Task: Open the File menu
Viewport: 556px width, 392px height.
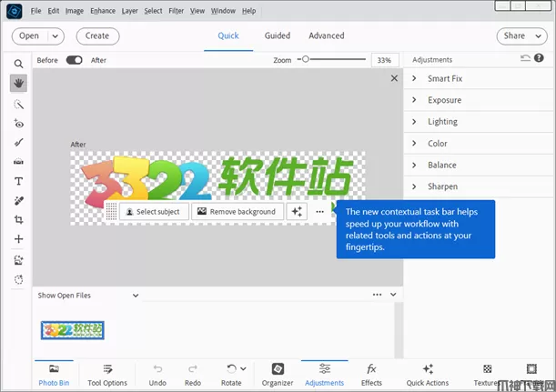Action: (35, 11)
